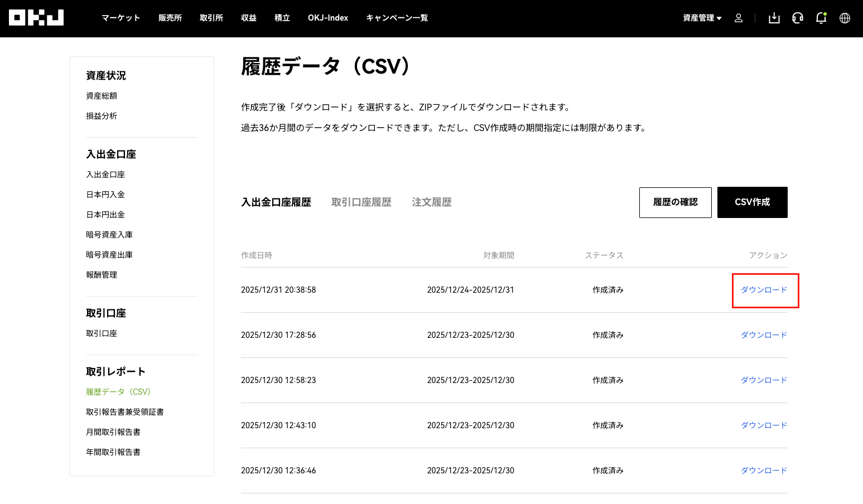Click the OKJ logo in header
863x504 pixels.
(x=36, y=18)
